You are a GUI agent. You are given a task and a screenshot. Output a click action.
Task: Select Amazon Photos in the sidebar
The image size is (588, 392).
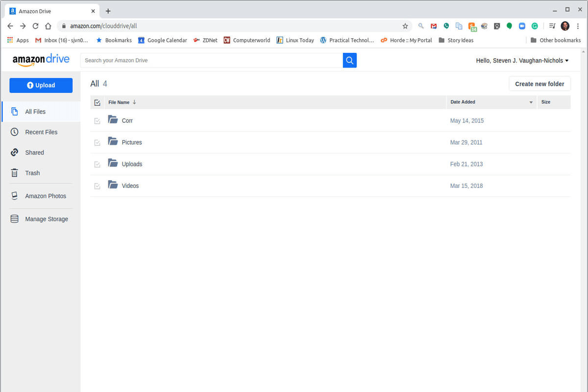click(46, 196)
